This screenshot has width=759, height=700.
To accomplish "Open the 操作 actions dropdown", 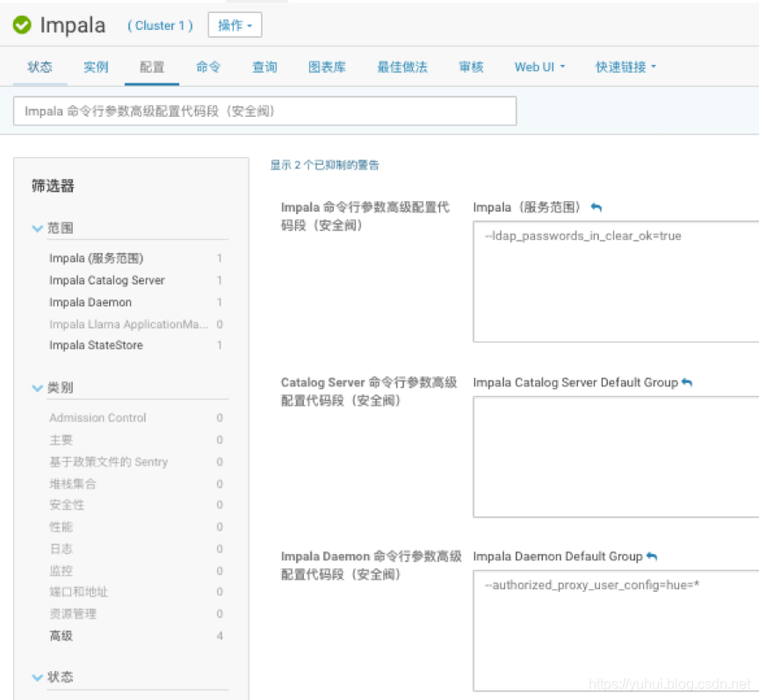I will (235, 25).
